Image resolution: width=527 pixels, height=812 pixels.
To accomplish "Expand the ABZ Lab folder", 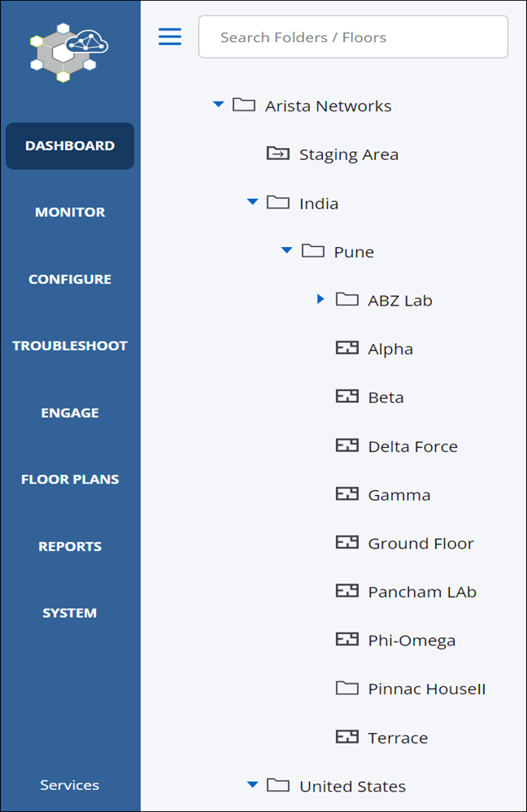I will click(x=320, y=298).
